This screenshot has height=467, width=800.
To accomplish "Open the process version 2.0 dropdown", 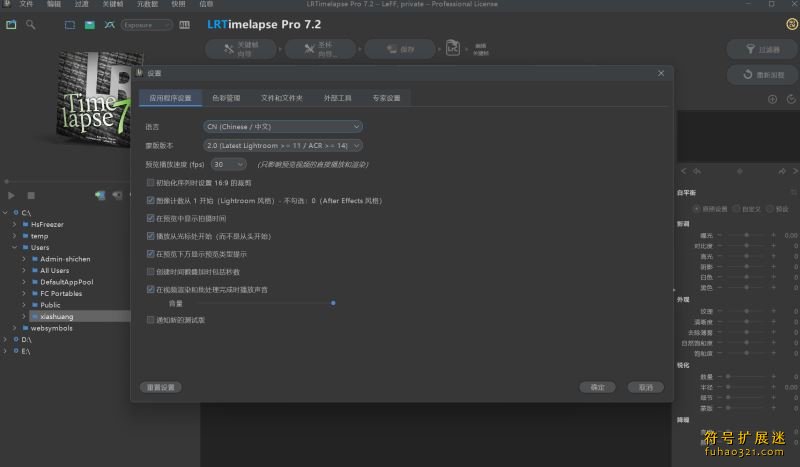I will pos(283,145).
